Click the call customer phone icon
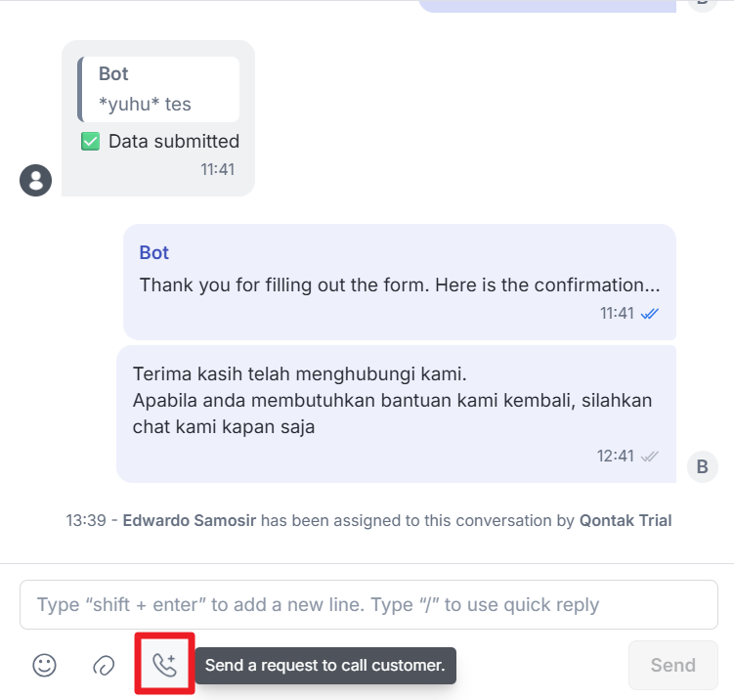Screen dimensions: 734x700 (164, 666)
